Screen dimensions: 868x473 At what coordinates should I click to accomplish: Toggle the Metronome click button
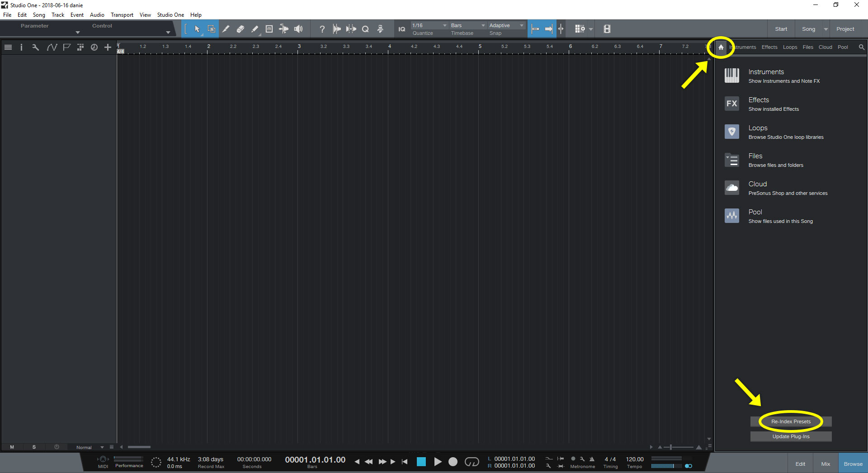click(x=591, y=459)
